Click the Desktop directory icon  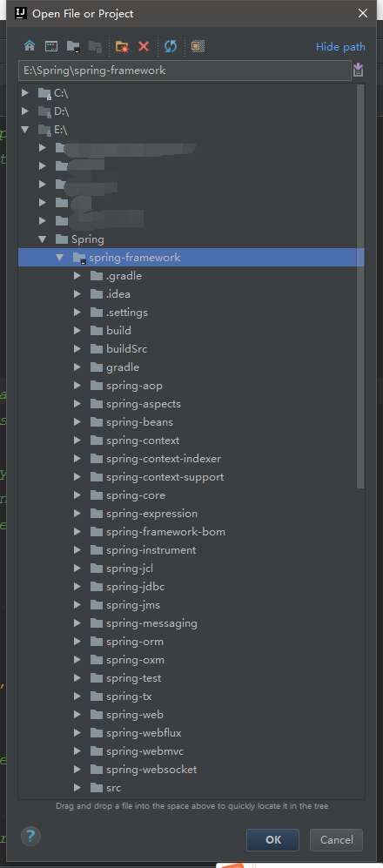(51, 46)
